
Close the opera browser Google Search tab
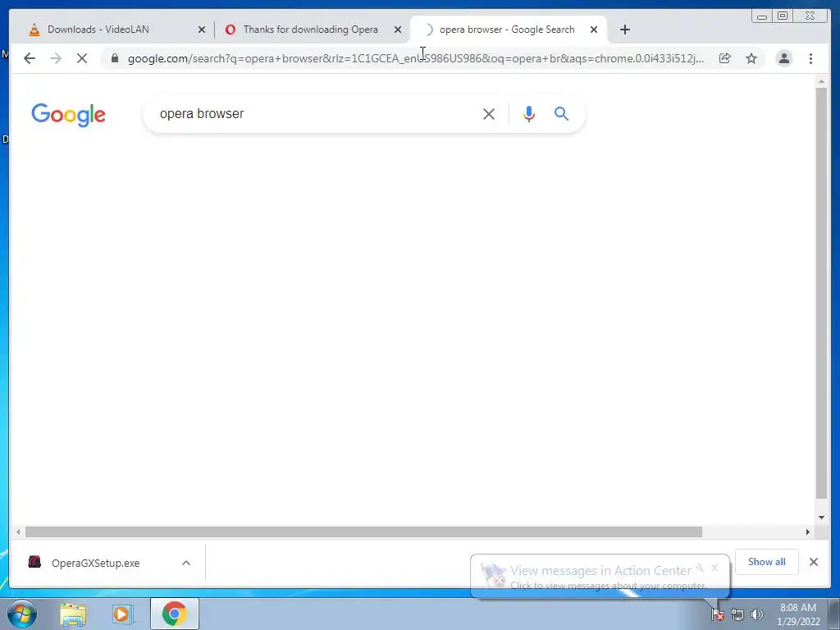click(594, 30)
